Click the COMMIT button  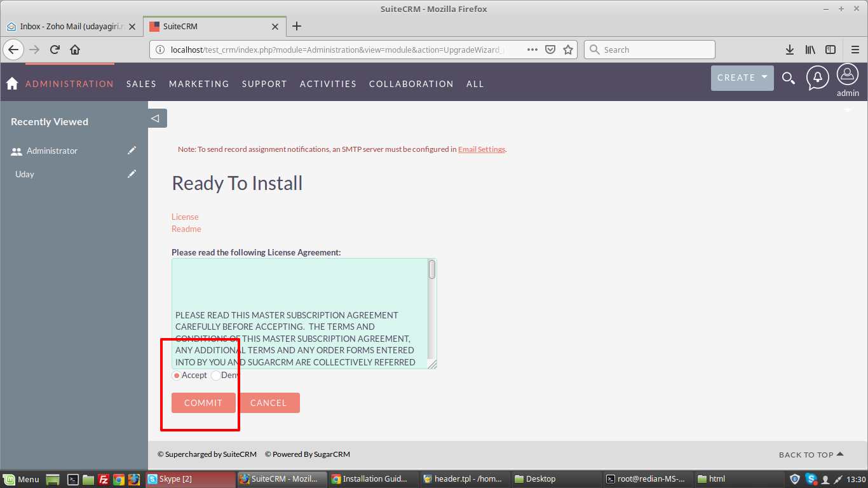pyautogui.click(x=203, y=403)
